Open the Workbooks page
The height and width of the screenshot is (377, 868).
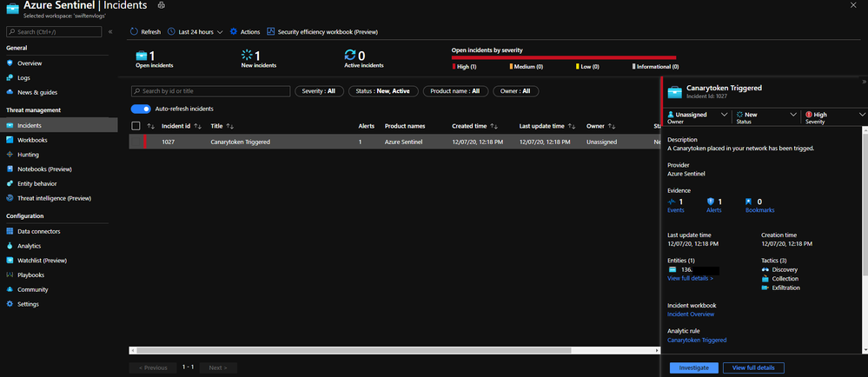point(32,140)
